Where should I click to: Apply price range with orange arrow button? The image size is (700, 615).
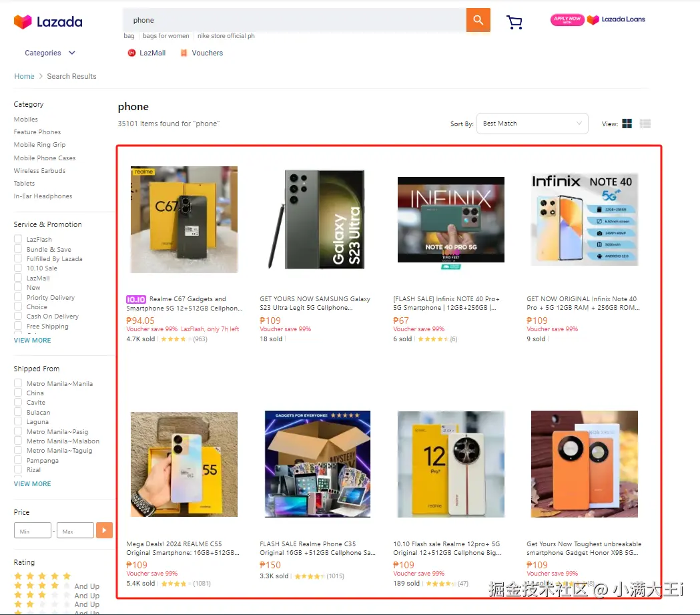click(x=104, y=530)
